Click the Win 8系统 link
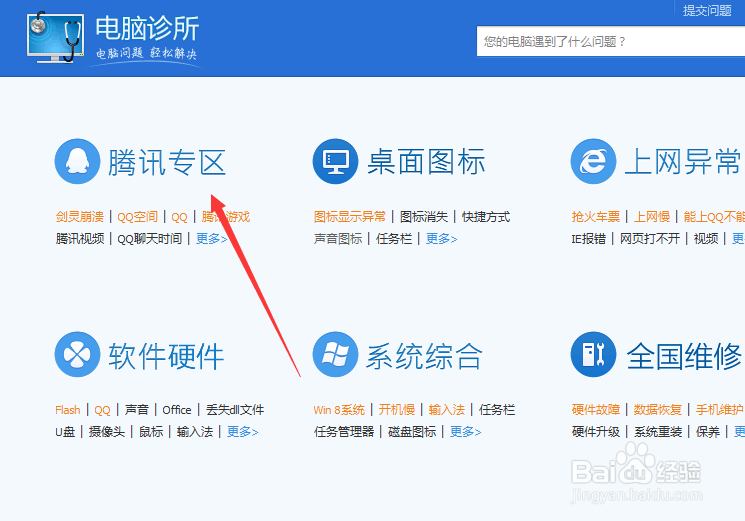 pos(339,410)
